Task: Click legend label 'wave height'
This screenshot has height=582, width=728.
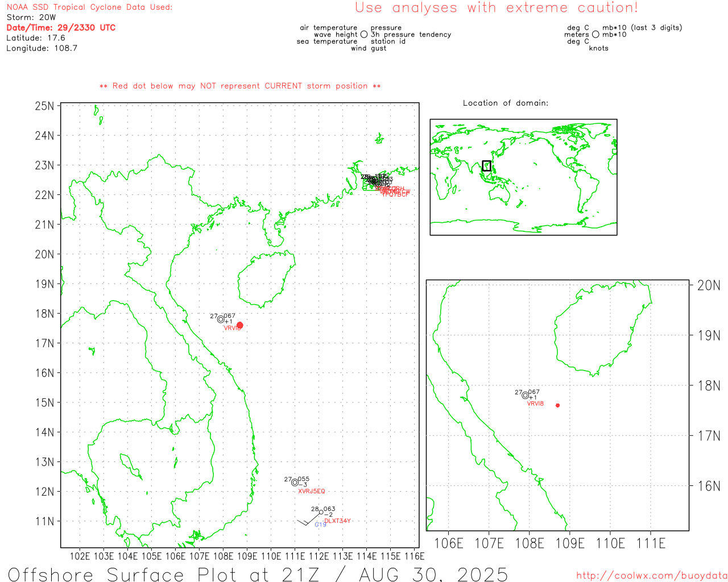Action: click(x=336, y=35)
